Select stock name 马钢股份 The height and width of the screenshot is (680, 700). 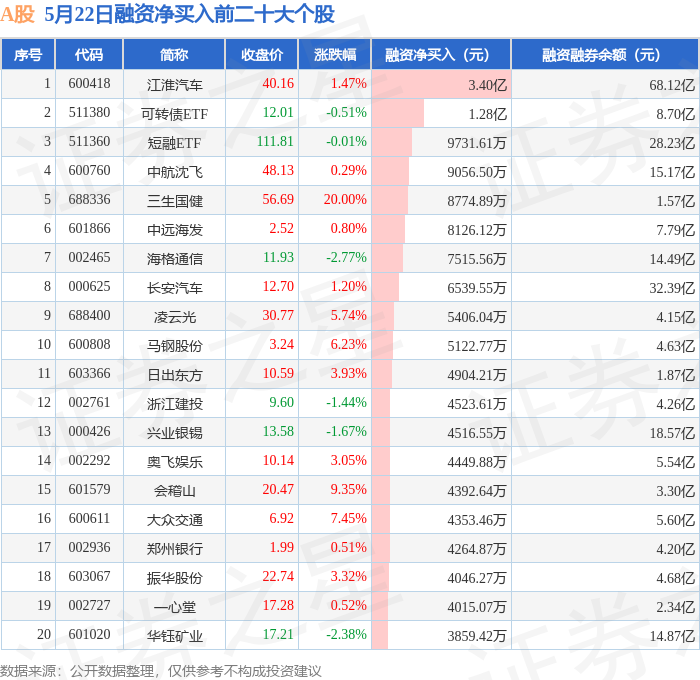pos(175,346)
